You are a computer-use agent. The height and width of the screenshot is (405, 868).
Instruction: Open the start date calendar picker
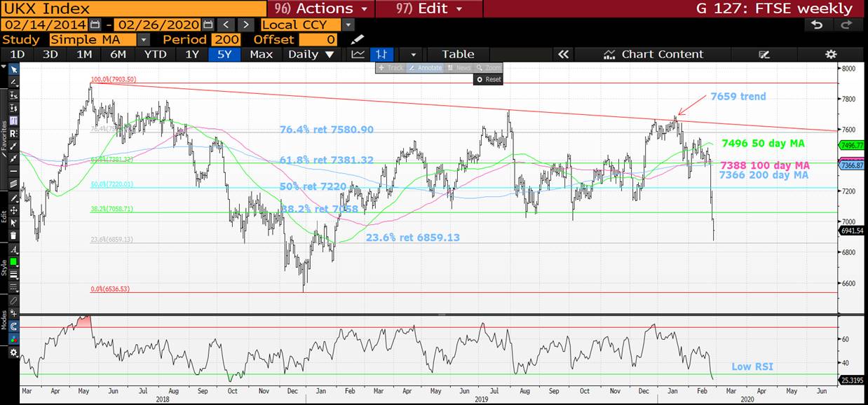pos(95,25)
